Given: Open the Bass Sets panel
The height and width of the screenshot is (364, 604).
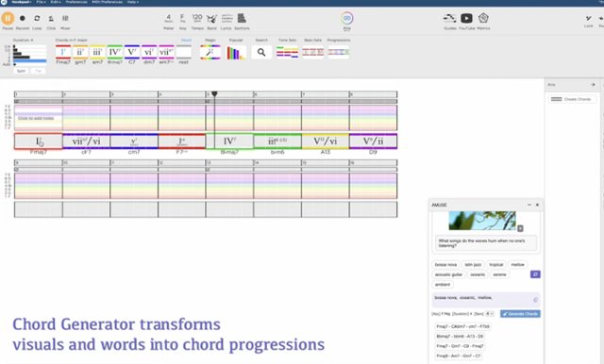Looking at the screenshot, I should (312, 52).
